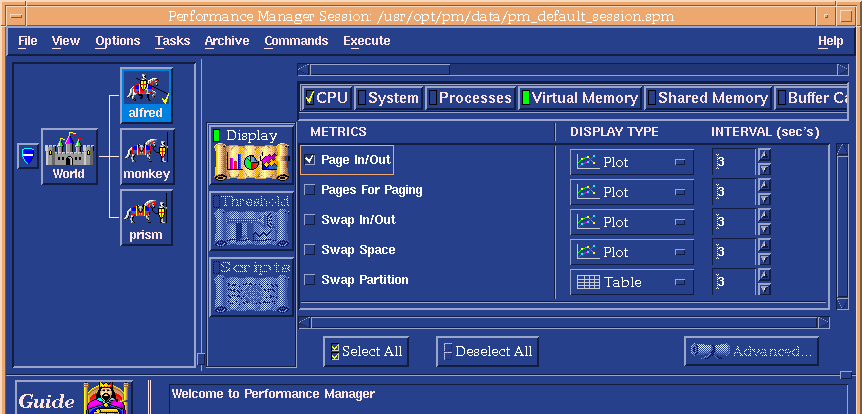This screenshot has width=862, height=414.
Task: Open the Archive menu
Action: coord(226,41)
